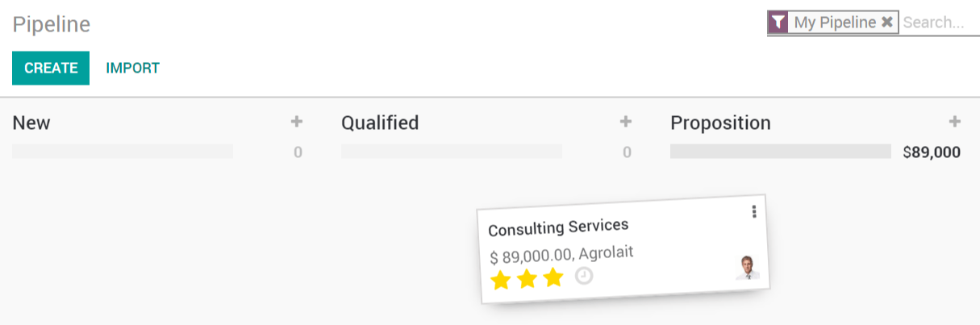Click the plus icon in Proposition column
Image resolution: width=980 pixels, height=325 pixels.
954,123
